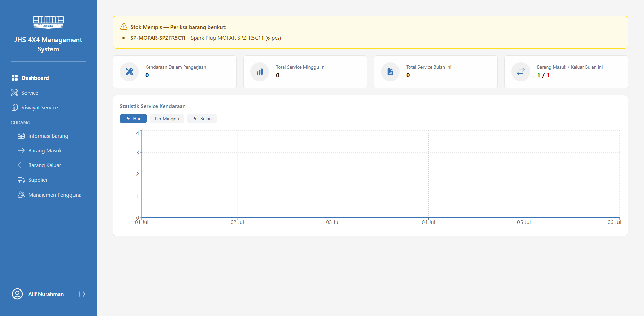
Task: Click the warning triangle icon in alert
Action: (124, 27)
